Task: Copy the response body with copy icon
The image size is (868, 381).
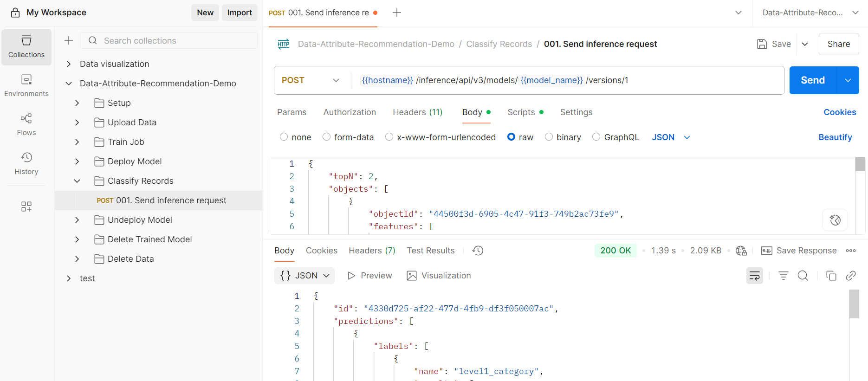Action: click(x=831, y=276)
